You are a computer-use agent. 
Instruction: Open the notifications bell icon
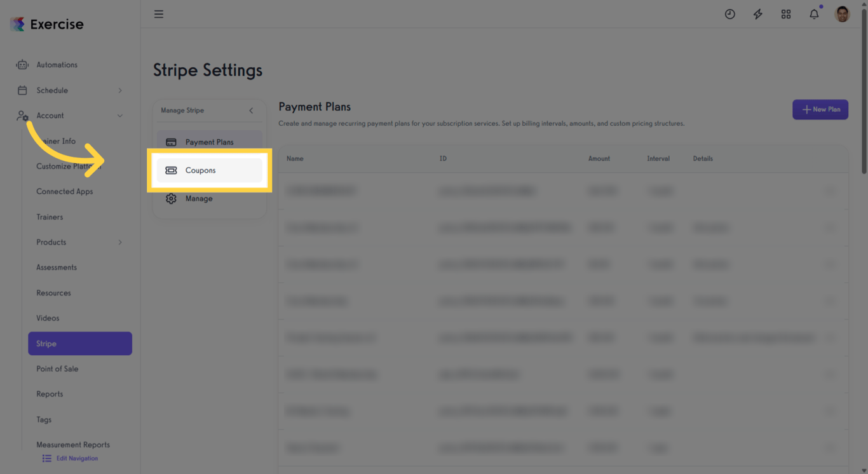pos(814,13)
